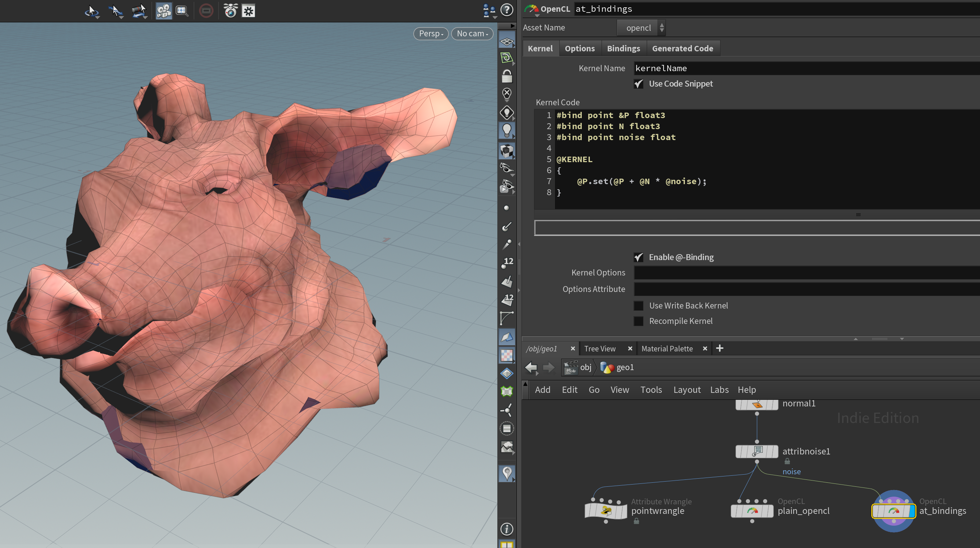Select the pointwrangle node

[x=606, y=511]
